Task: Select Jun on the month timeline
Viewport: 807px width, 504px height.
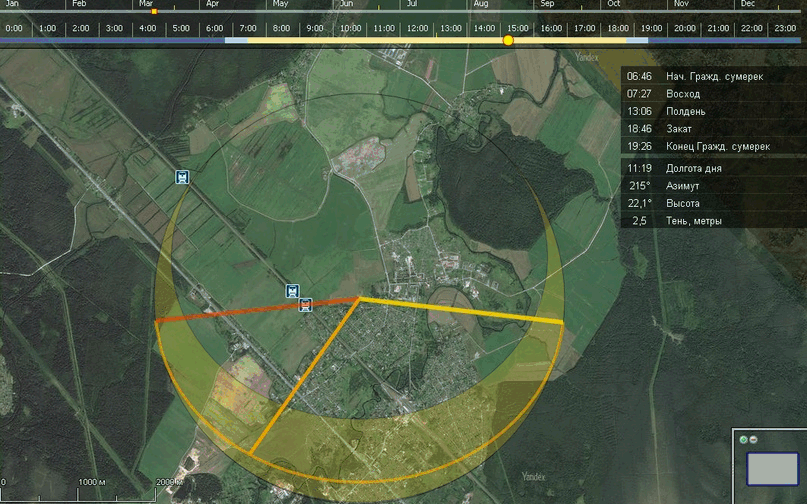Action: tap(345, 5)
